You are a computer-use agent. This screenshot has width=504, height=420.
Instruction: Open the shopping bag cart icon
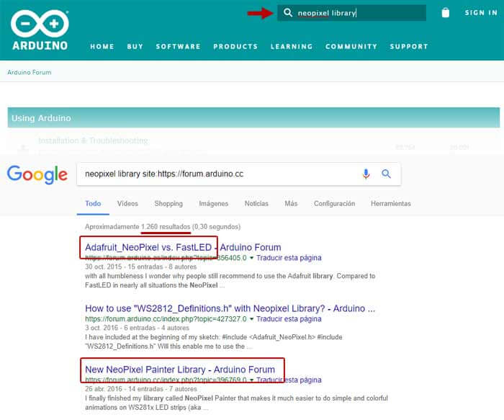tap(445, 13)
